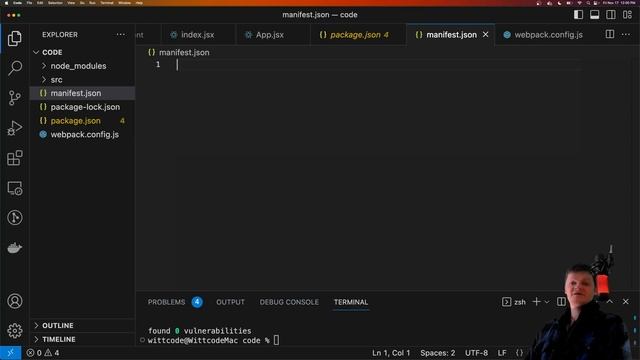
Task: Close the terminal panel
Action: point(626,302)
